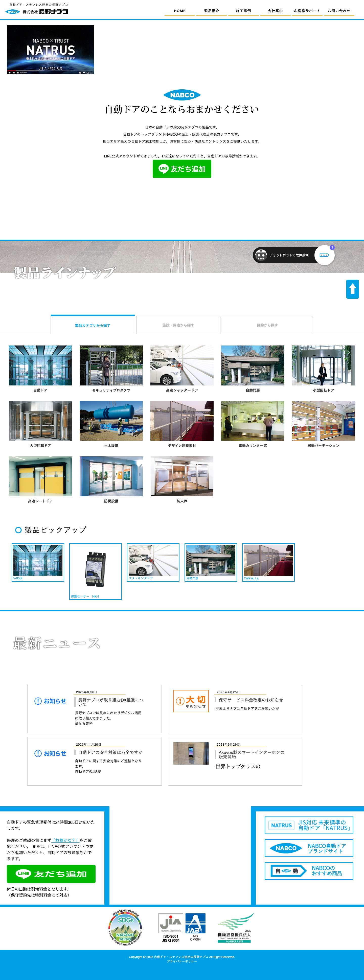Click the NABCO logo above the headline
364x980 pixels.
182,95
